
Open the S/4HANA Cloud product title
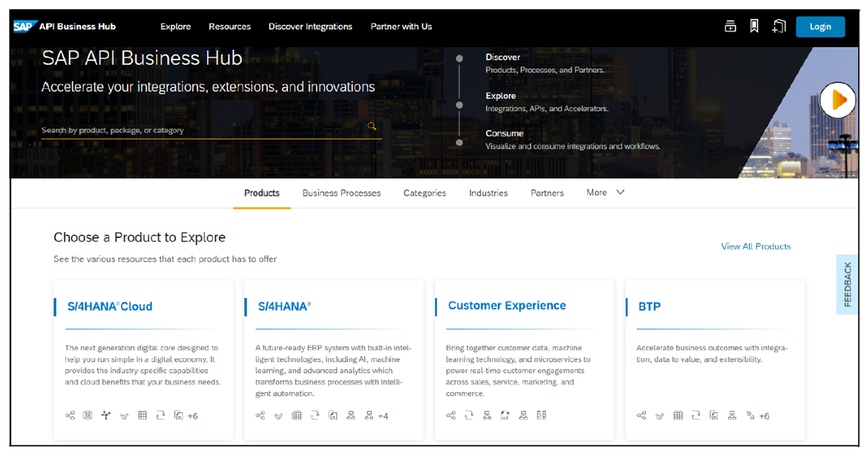click(110, 306)
